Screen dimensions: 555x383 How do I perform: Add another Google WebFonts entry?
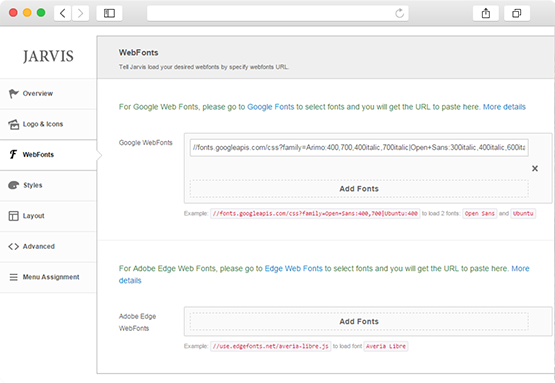tap(359, 189)
